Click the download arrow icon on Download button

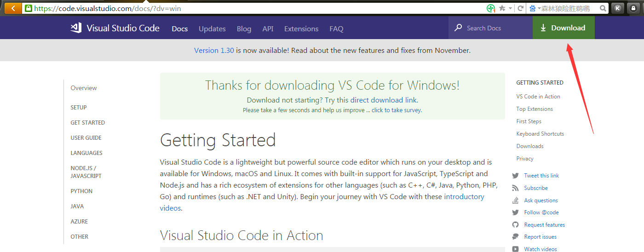(543, 28)
